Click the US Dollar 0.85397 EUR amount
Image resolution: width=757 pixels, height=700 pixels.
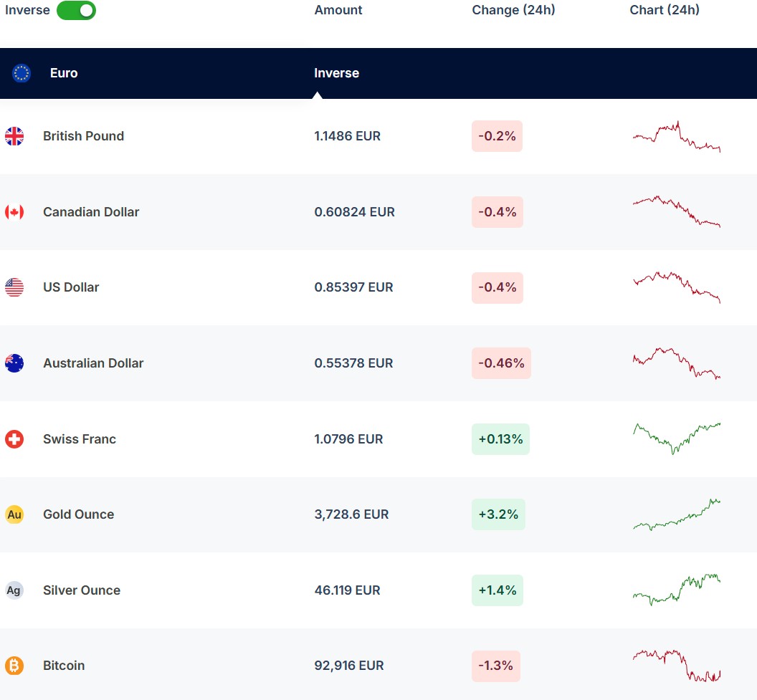click(353, 287)
